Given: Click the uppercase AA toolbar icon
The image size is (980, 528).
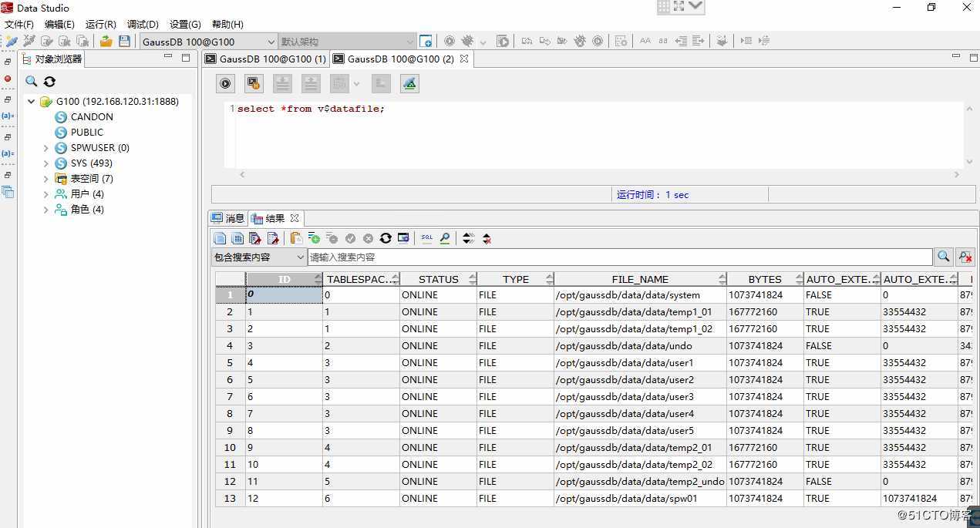Looking at the screenshot, I should (x=645, y=42).
